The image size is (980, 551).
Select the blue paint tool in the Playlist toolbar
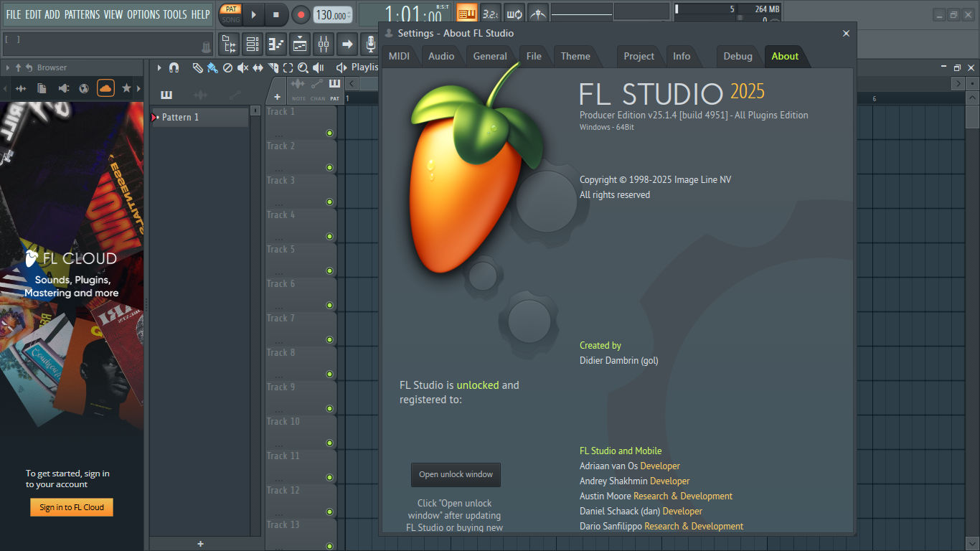212,68
